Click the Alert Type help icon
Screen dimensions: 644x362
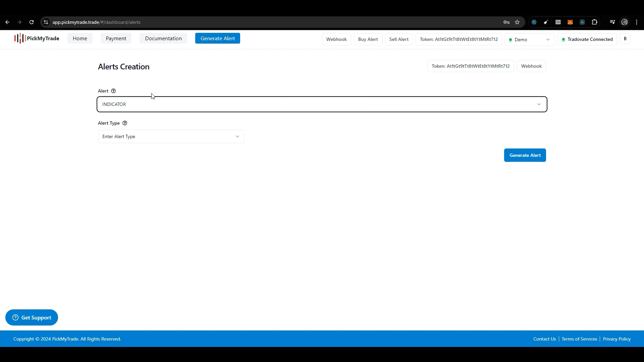[x=124, y=123]
